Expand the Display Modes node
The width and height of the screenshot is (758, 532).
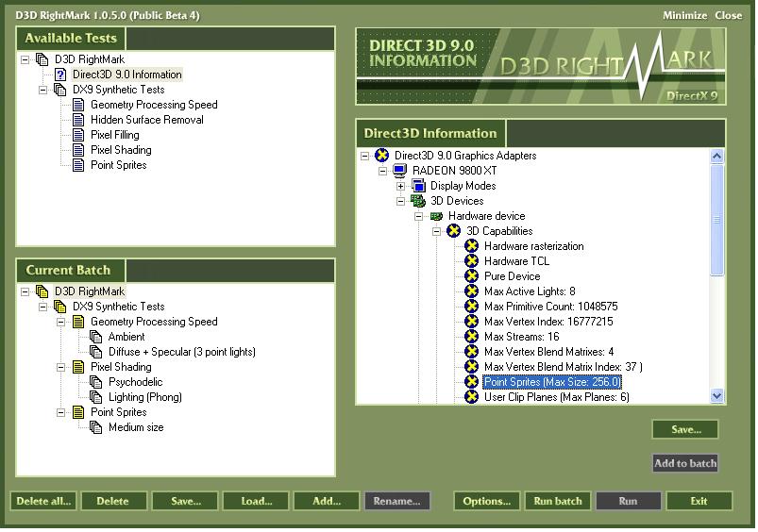pos(401,186)
